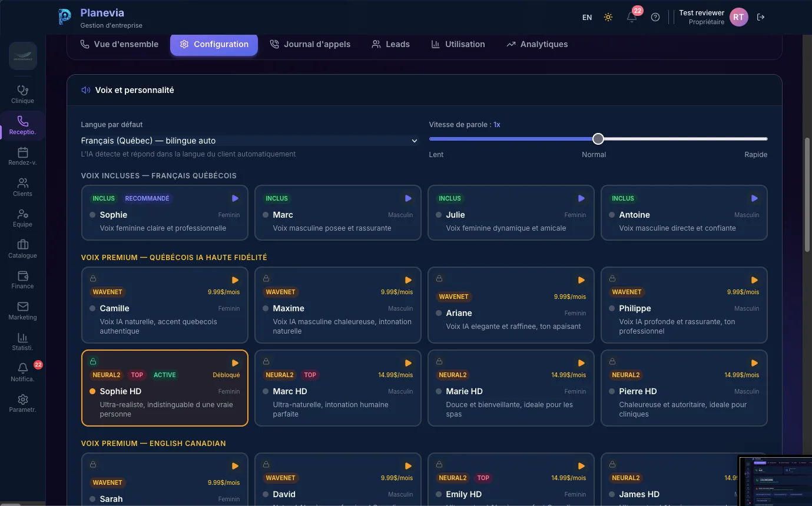Select the Pierre HD voice card
The image size is (812, 506).
684,388
